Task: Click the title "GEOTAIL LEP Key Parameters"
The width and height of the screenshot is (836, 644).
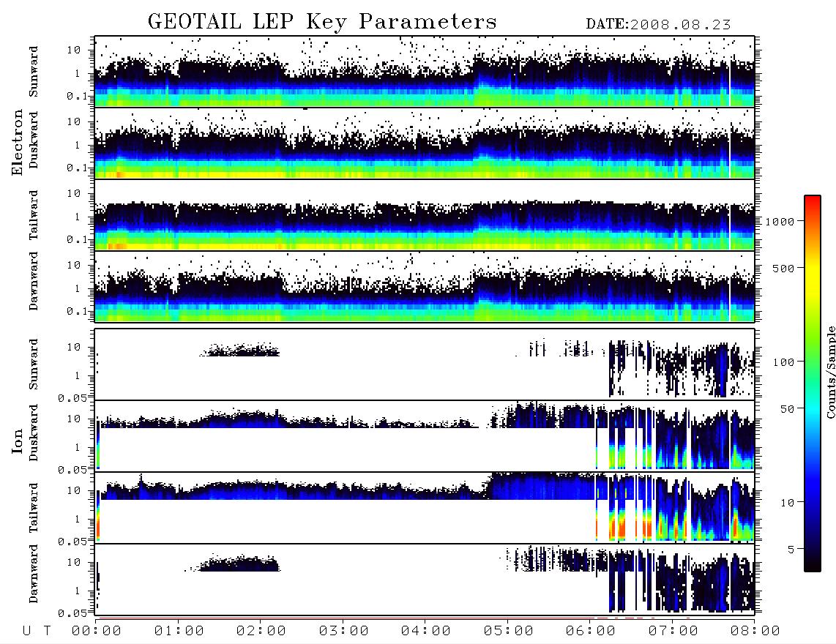Action: [x=322, y=23]
